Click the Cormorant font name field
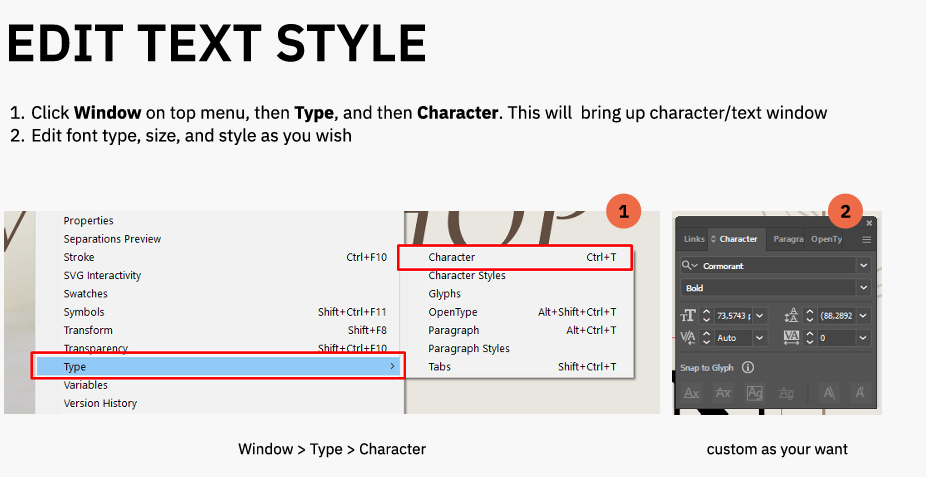The image size is (926, 477). (x=775, y=266)
